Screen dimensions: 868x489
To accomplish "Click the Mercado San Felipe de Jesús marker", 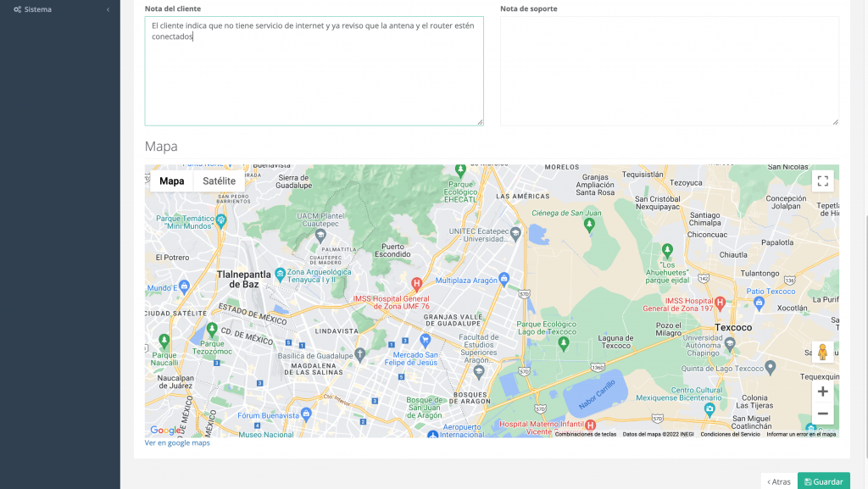I will 426,340.
